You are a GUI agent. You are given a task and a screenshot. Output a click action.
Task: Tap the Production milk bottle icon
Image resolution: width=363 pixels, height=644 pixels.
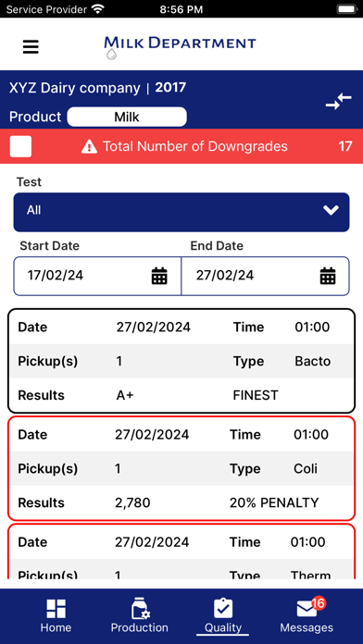(x=140, y=609)
